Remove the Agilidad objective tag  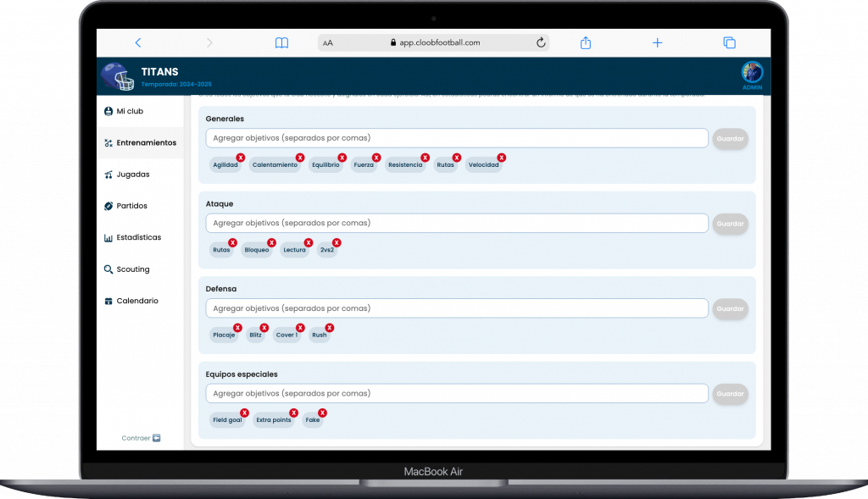(x=241, y=158)
